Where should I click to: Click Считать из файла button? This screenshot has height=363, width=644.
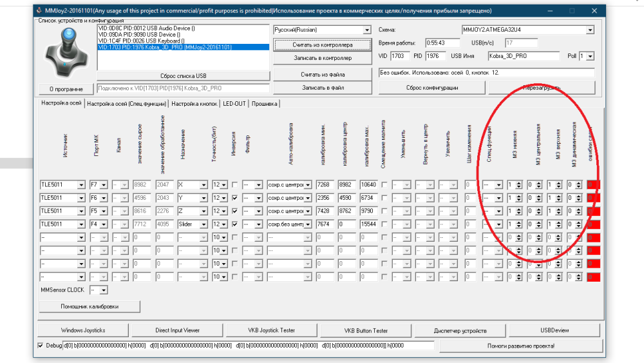tap(323, 74)
